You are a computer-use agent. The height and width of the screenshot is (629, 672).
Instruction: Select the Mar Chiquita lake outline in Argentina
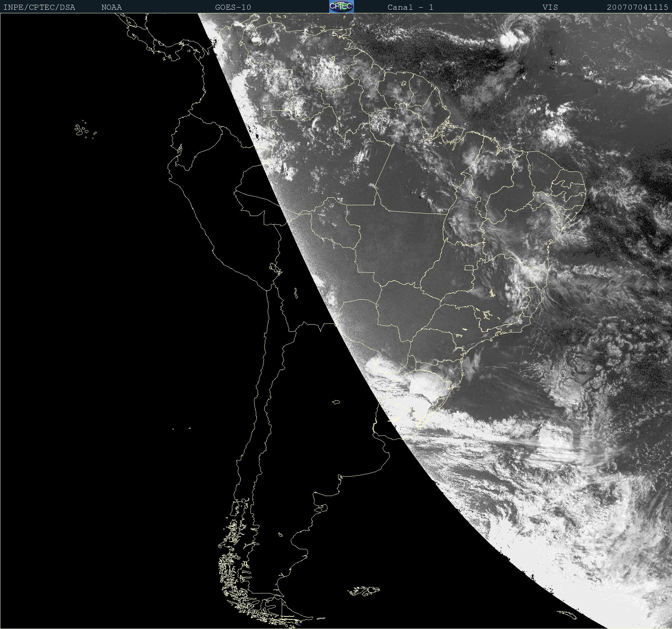tap(336, 402)
